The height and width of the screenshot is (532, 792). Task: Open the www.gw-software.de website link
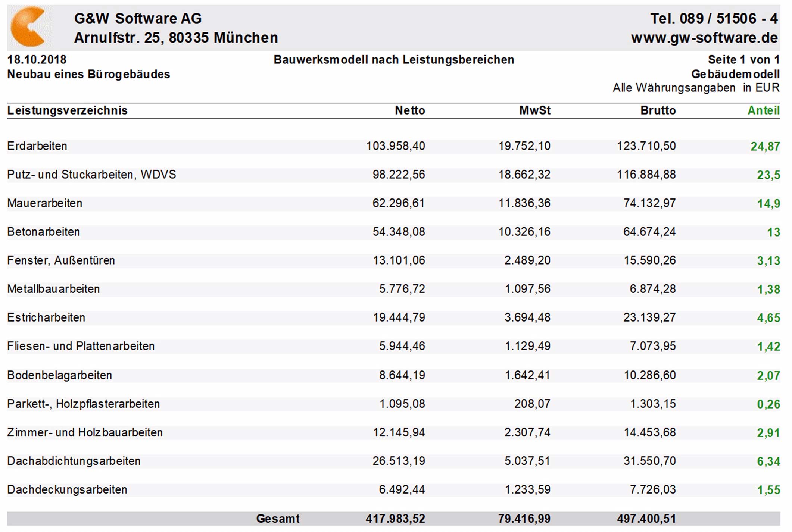(x=704, y=38)
